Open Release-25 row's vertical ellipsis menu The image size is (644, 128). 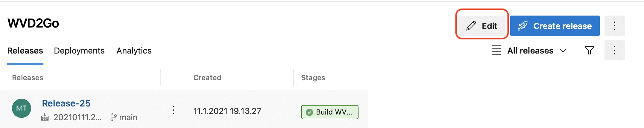click(174, 110)
